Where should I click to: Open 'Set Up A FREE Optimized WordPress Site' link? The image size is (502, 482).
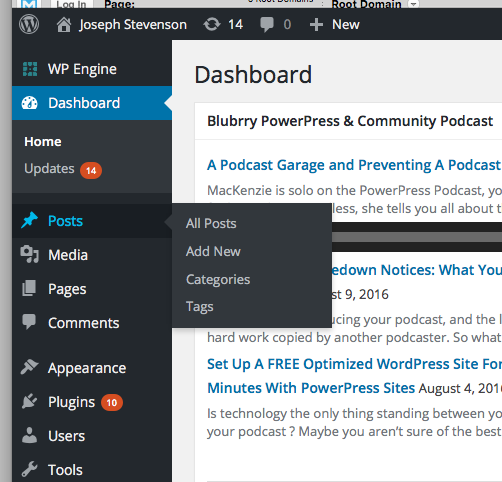tap(354, 364)
